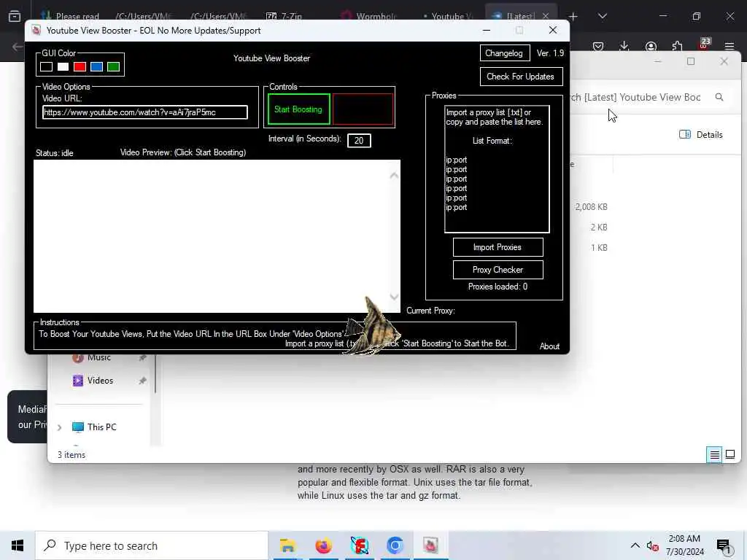Open the Firefox hamburger menu
This screenshot has width=747, height=560.
coord(729,46)
